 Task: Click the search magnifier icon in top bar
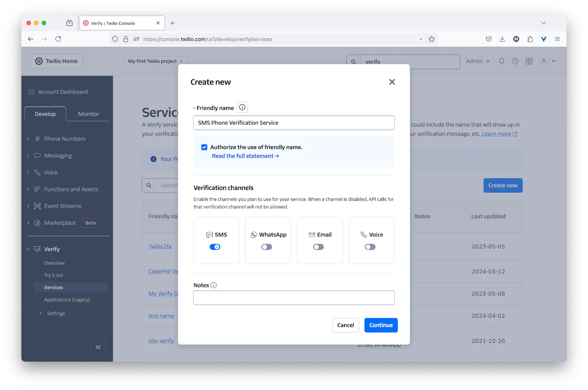354,62
